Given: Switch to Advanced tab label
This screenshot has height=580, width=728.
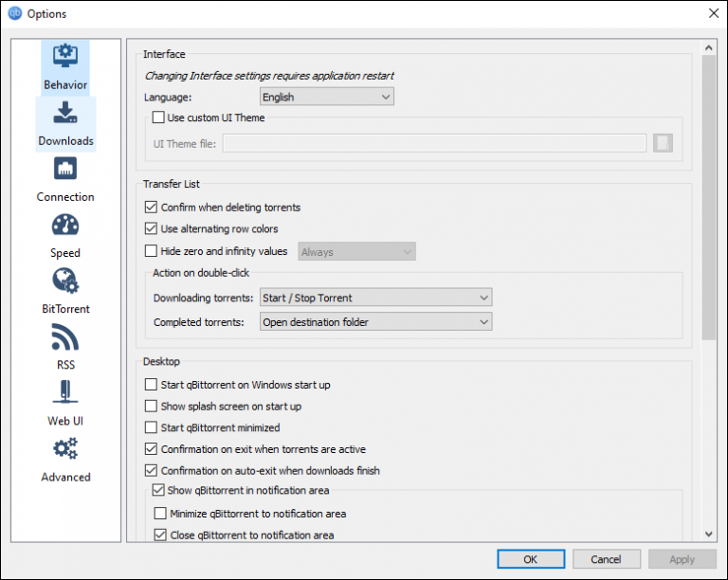Looking at the screenshot, I should 65,477.
